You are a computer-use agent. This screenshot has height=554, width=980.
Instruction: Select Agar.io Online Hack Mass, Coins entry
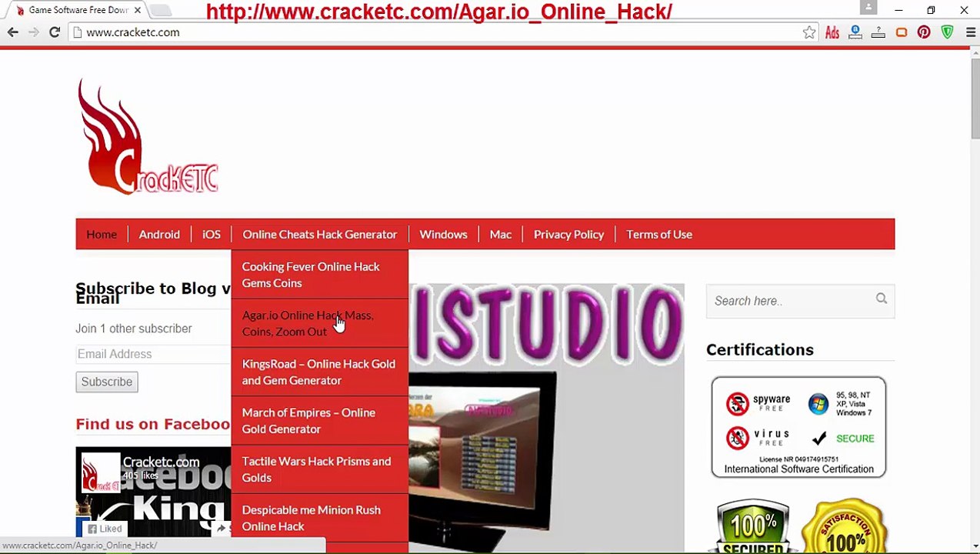[319, 323]
